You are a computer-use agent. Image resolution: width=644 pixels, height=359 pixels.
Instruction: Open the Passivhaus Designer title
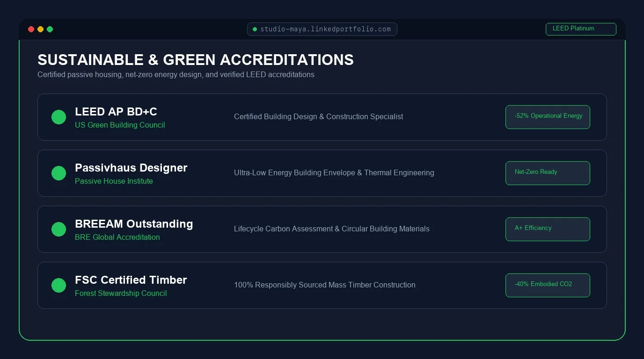click(131, 168)
